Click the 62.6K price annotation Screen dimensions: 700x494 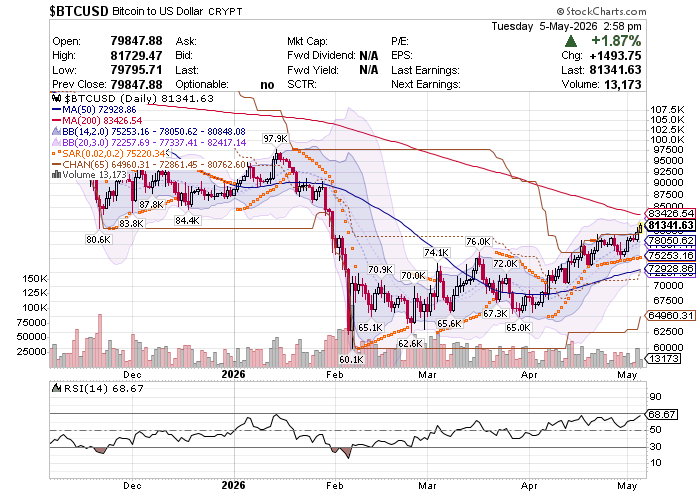410,343
